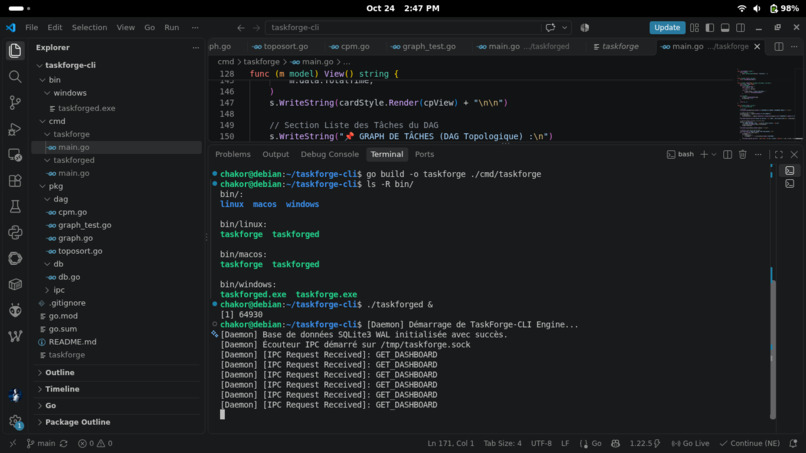Split the terminal
The width and height of the screenshot is (806, 453).
pos(727,154)
